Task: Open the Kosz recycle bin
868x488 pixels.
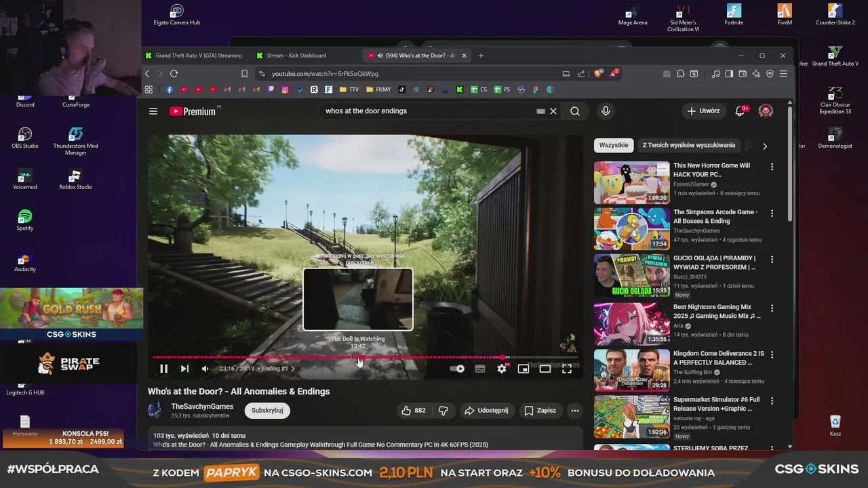Action: pos(835,426)
